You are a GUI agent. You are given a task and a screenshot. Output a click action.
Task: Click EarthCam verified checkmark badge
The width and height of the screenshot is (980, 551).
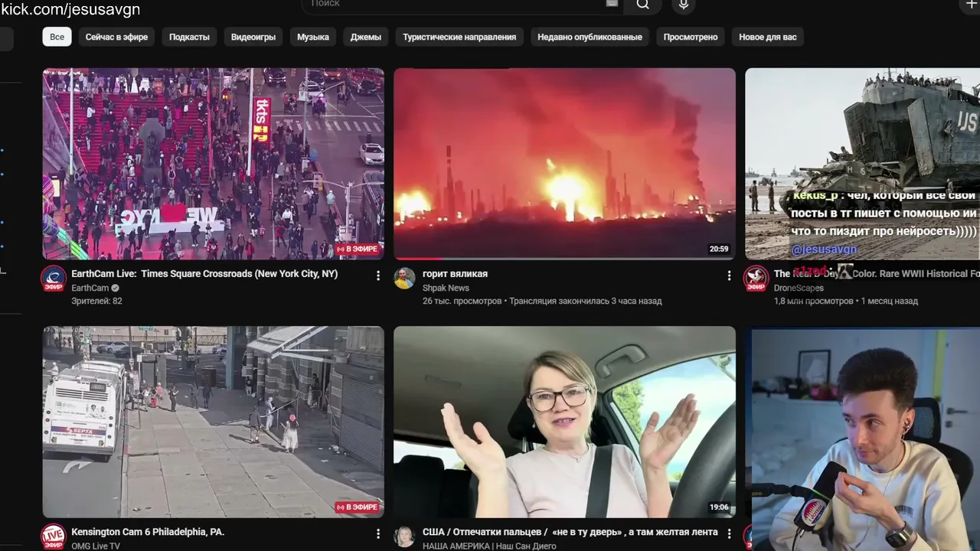[x=116, y=288]
